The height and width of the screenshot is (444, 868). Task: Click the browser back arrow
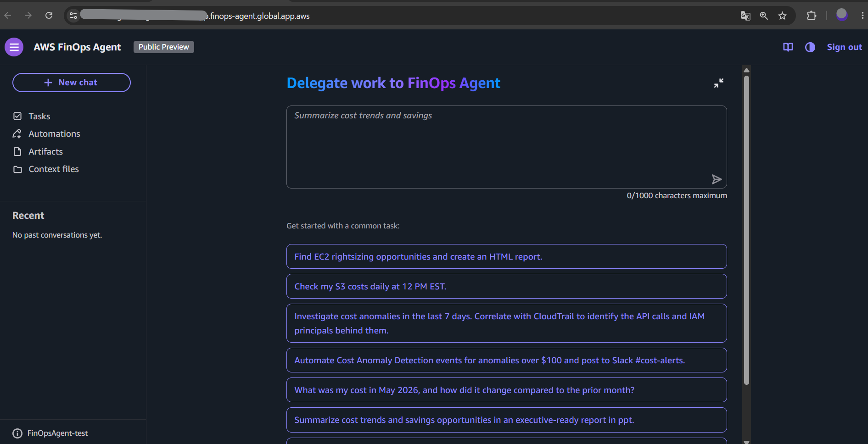(x=8, y=16)
